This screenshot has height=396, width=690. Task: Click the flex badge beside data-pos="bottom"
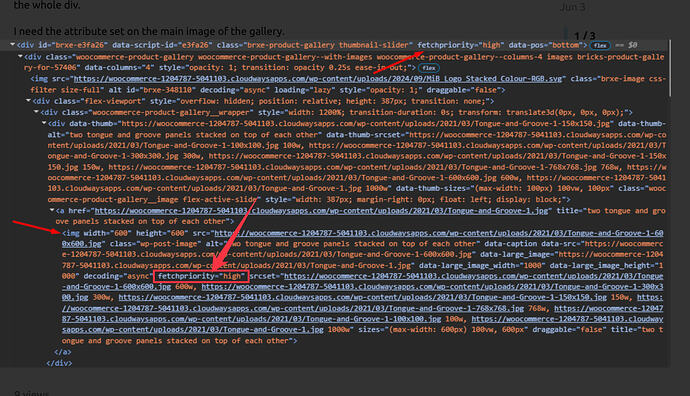pyautogui.click(x=600, y=45)
